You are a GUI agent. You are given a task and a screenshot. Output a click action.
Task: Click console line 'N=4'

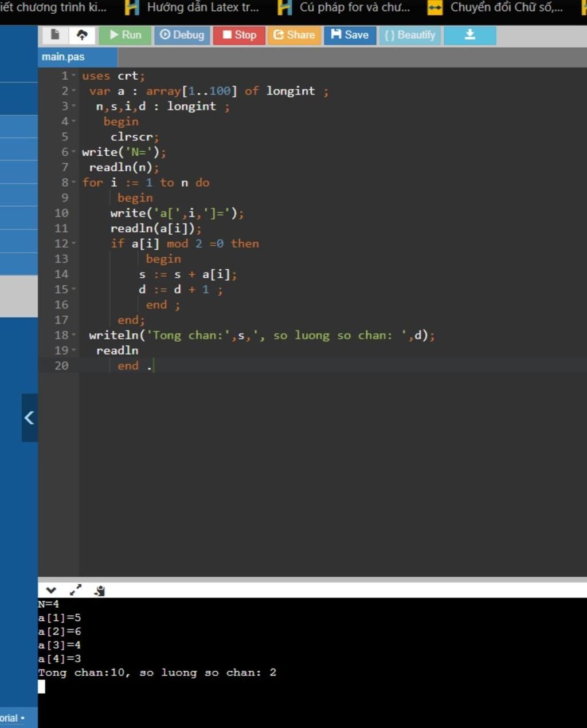click(x=49, y=604)
